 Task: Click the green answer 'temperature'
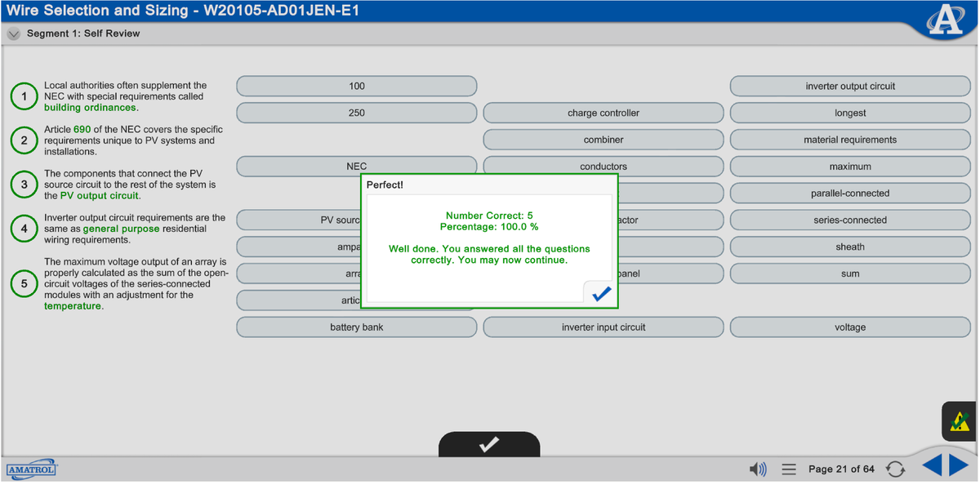coord(73,306)
